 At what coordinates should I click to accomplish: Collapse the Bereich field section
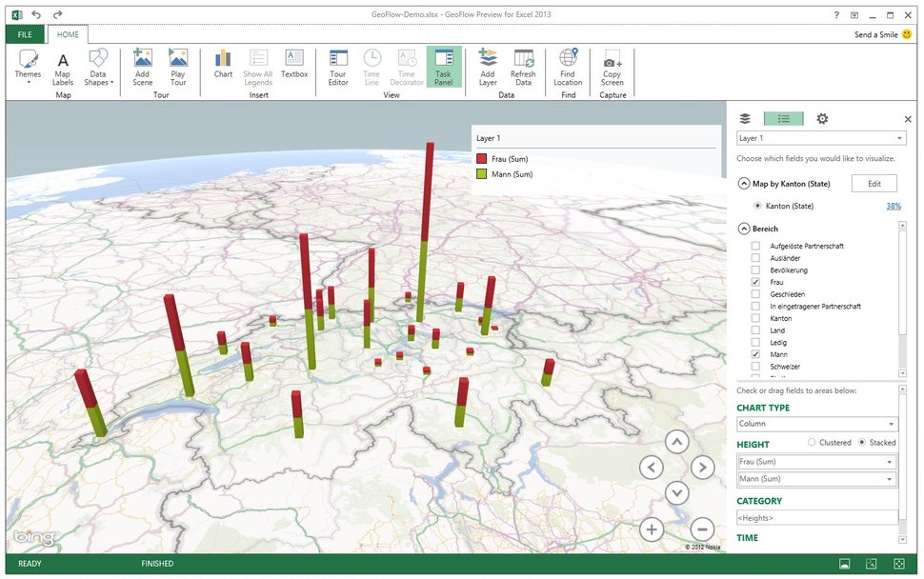coord(744,229)
